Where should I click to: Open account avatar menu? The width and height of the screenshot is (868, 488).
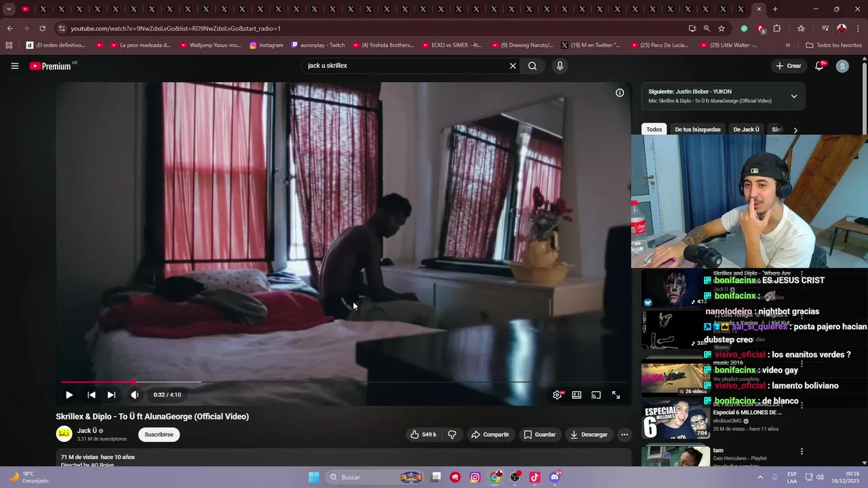pos(842,66)
